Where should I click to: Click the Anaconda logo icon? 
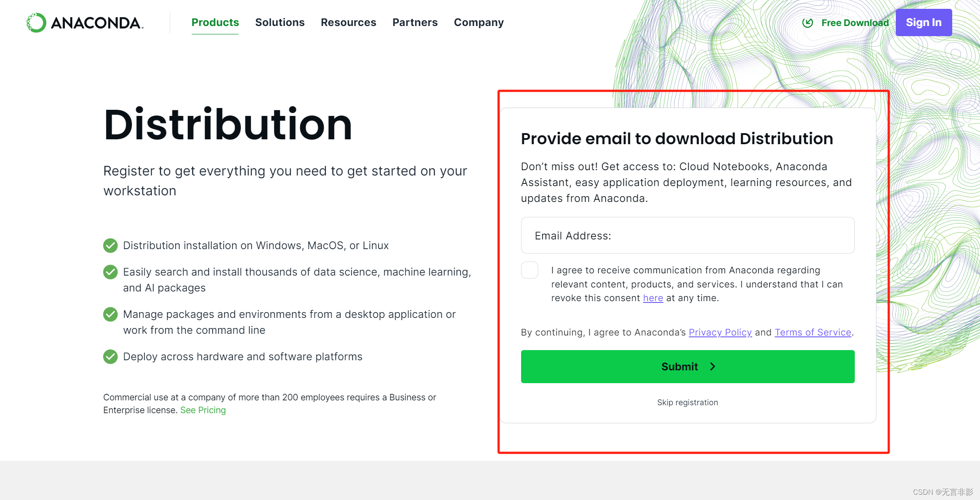pyautogui.click(x=36, y=22)
